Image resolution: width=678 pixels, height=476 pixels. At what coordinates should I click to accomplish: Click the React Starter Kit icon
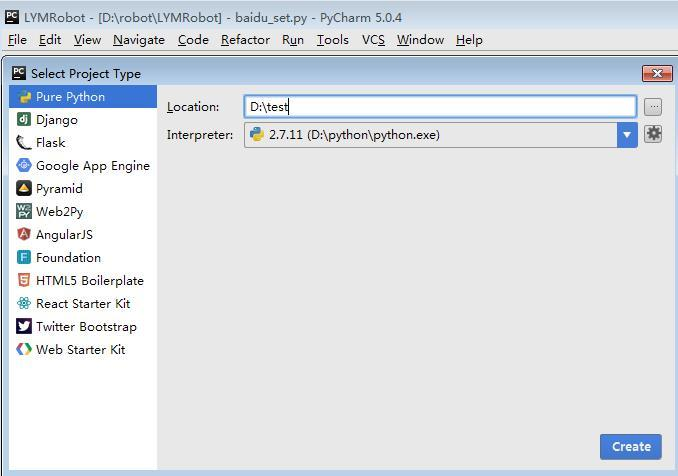(24, 303)
